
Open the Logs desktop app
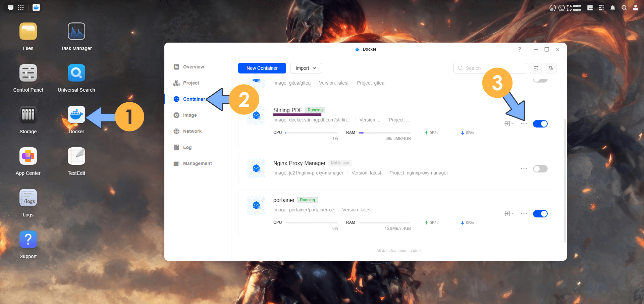[28, 198]
